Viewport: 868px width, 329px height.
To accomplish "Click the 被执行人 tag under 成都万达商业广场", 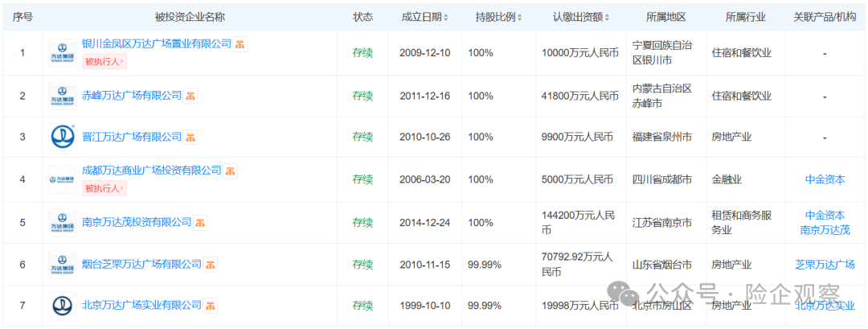I will [104, 188].
